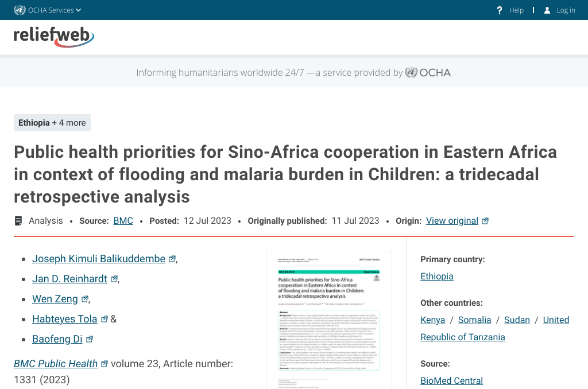The width and height of the screenshot is (588, 389).
Task: Open the View original link
Action: (452, 221)
